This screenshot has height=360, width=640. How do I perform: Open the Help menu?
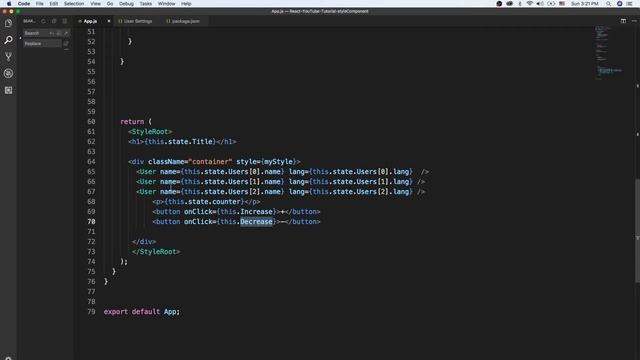pos(186,4)
